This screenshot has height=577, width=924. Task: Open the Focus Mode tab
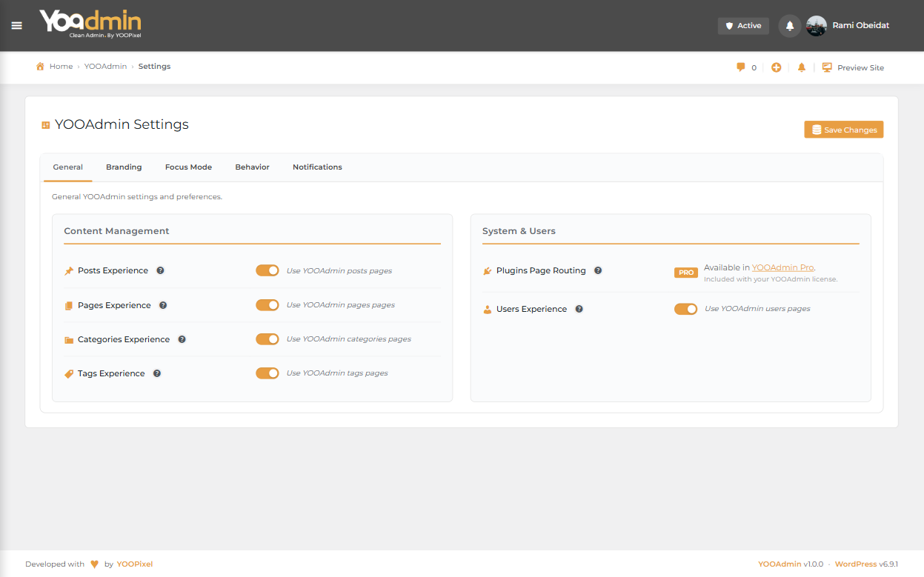188,167
